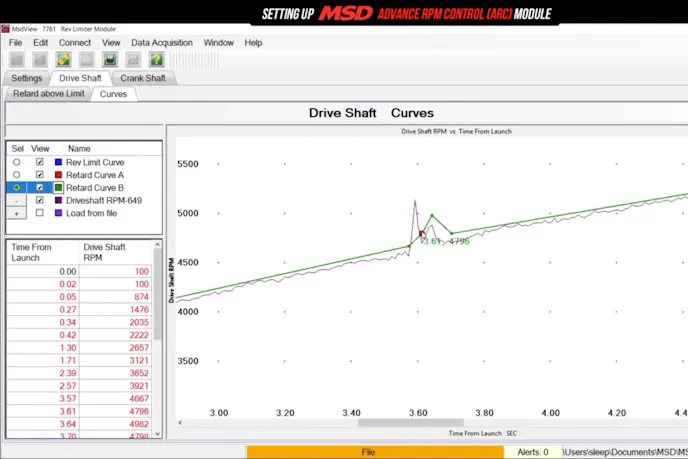Click the green-yellow transfer arrows toolbar icon
This screenshot has width=688, height=459.
(63, 60)
